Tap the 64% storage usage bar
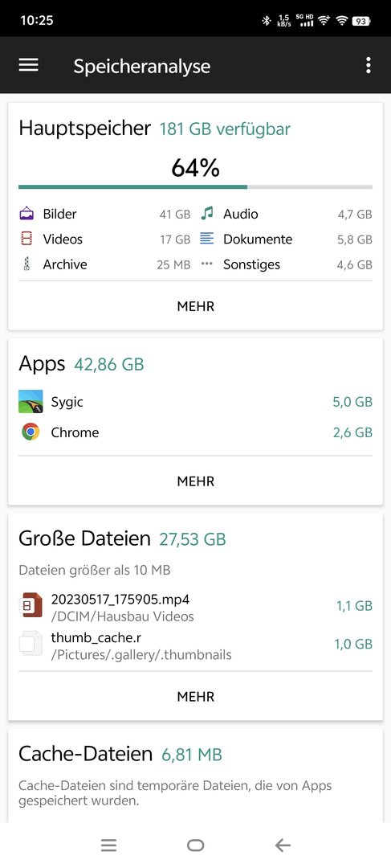The image size is (391, 868). [x=195, y=187]
